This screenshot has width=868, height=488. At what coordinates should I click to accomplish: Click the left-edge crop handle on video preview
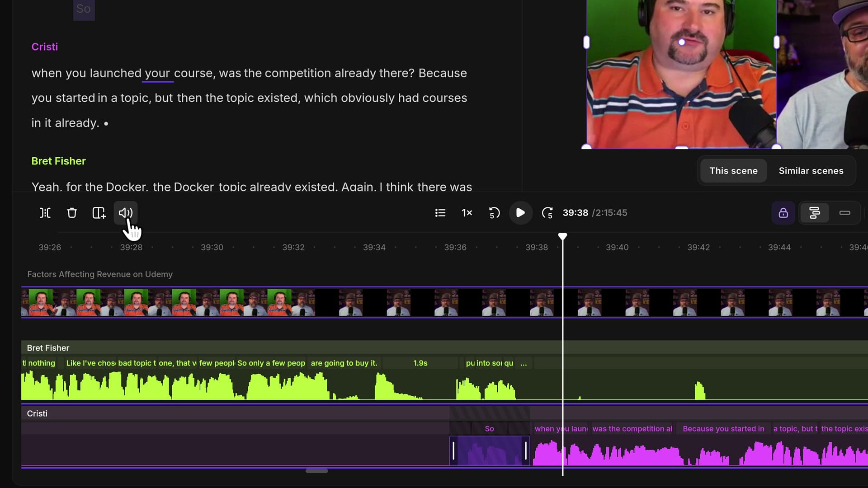click(587, 42)
